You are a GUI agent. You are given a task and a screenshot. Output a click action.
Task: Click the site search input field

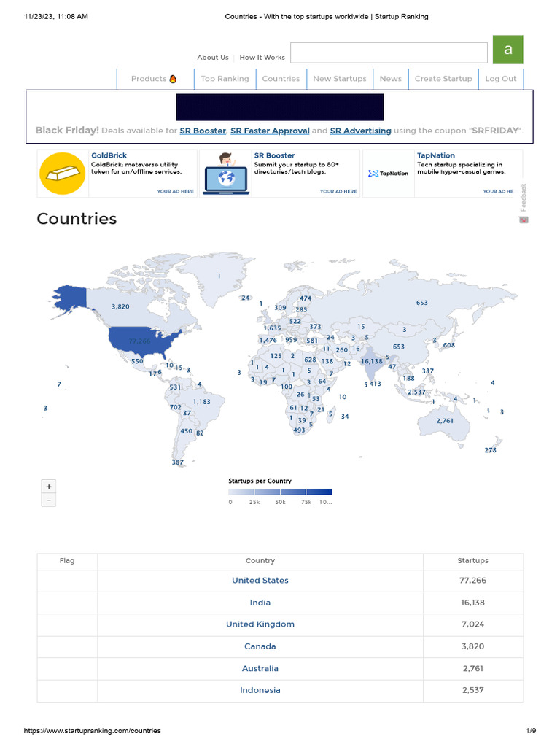point(389,53)
